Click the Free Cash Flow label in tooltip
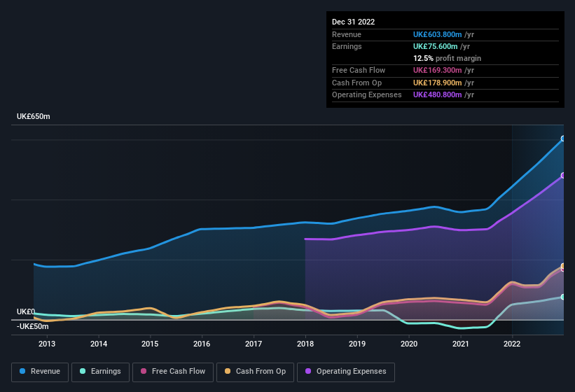Screen dimensions: 575x392 pos(359,70)
